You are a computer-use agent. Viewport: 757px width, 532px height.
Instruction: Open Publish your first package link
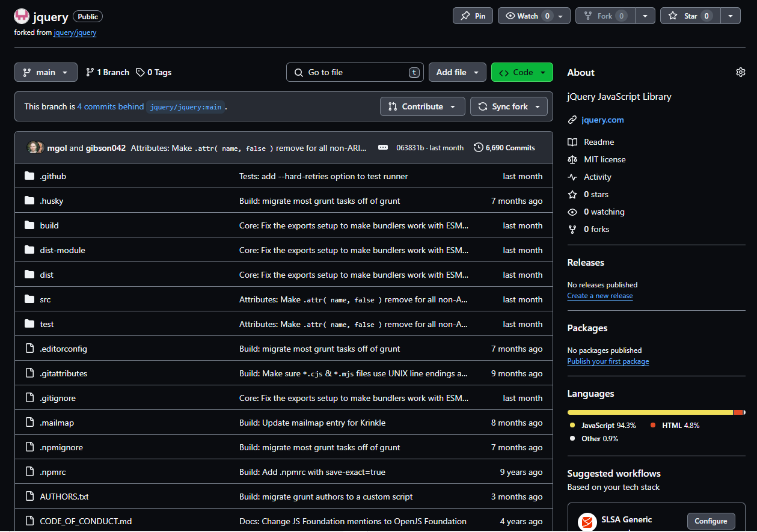[x=608, y=361]
